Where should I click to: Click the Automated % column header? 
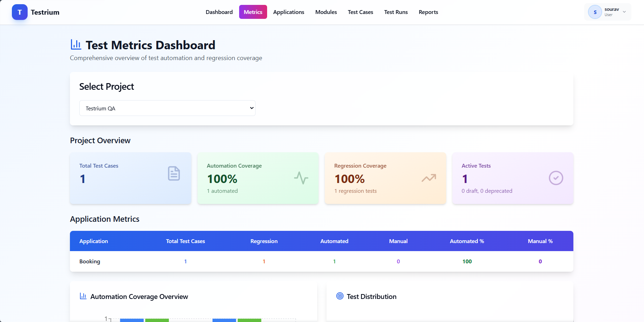coord(467,241)
